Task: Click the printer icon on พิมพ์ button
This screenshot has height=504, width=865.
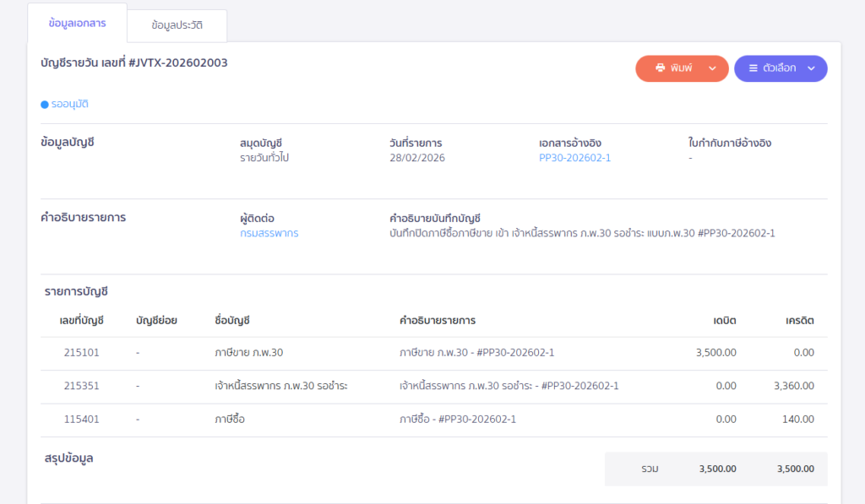Action: (661, 68)
